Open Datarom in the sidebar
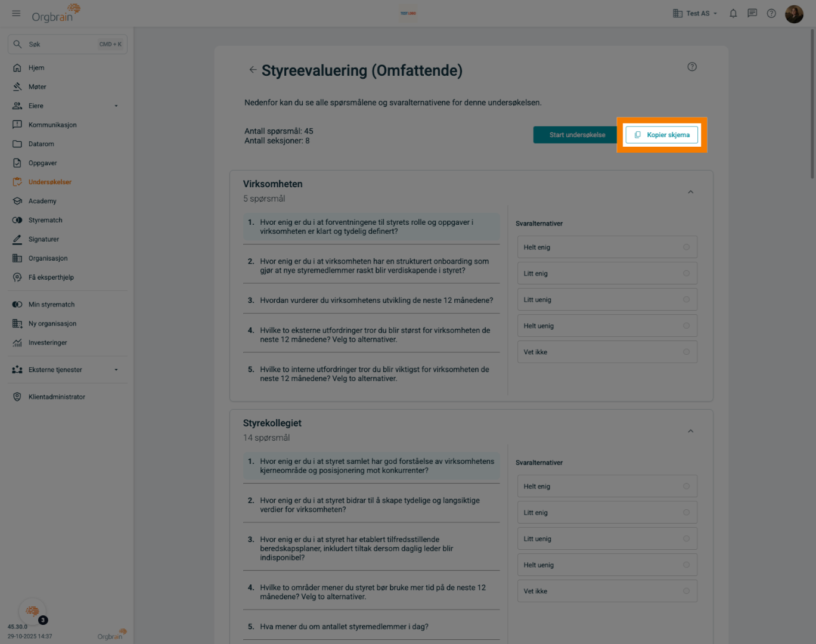 point(41,144)
